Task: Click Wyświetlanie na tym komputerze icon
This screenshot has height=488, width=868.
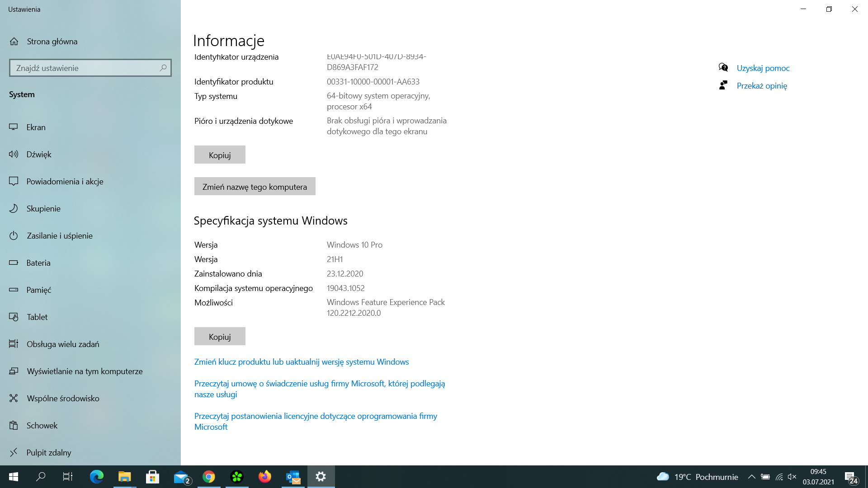Action: (14, 371)
